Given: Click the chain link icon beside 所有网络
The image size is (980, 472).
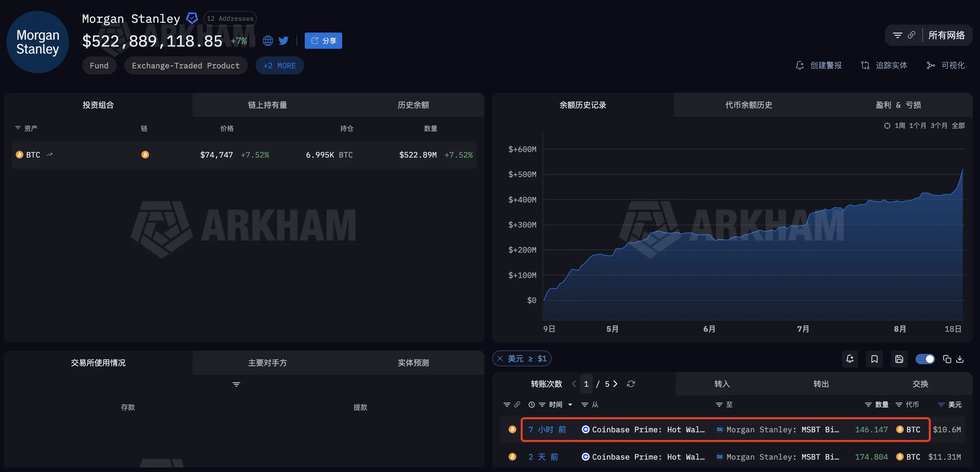Looking at the screenshot, I should [x=912, y=35].
